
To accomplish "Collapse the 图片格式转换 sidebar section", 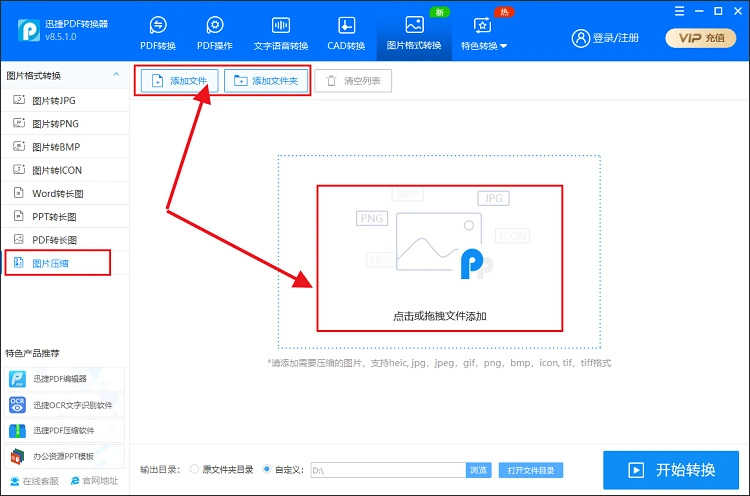I will (x=116, y=75).
